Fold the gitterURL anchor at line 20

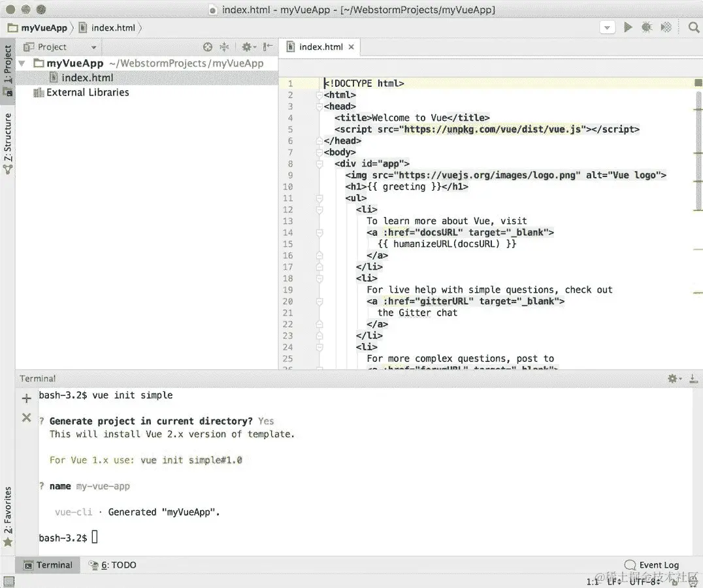point(319,302)
